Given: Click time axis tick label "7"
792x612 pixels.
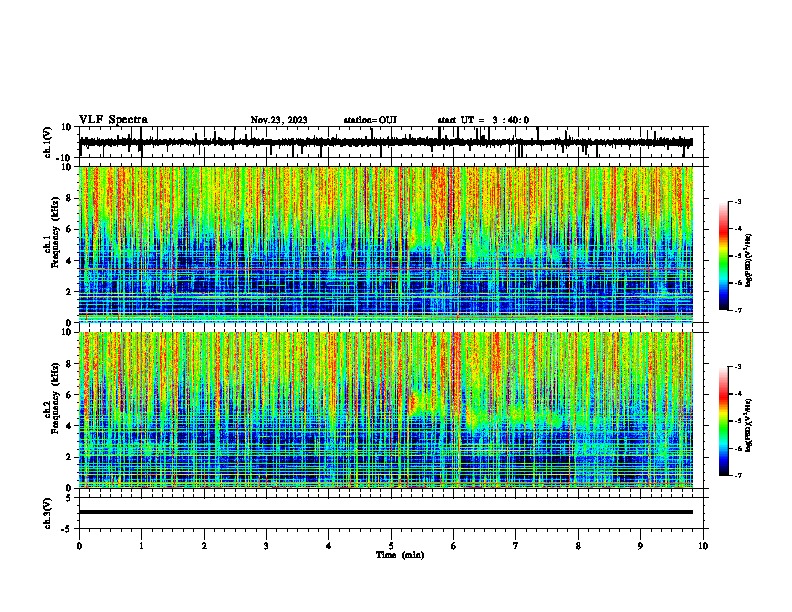Looking at the screenshot, I should click(516, 546).
